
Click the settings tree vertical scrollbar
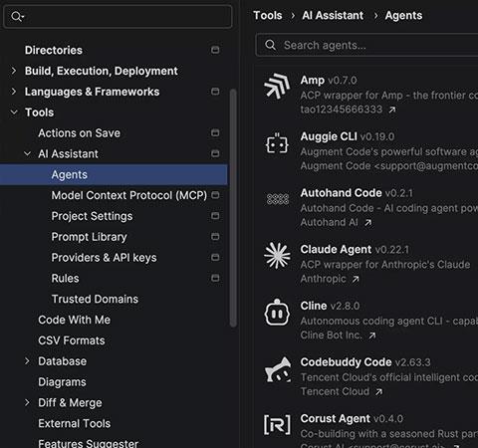click(233, 207)
